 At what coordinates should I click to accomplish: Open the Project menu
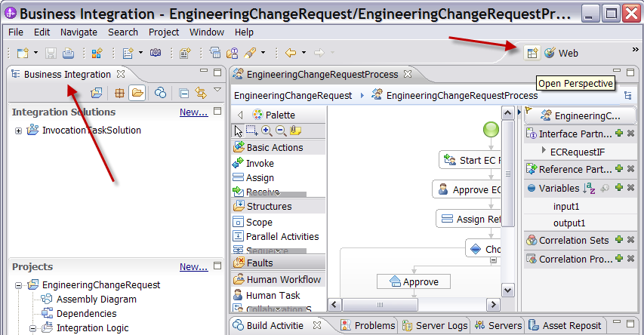pos(164,32)
